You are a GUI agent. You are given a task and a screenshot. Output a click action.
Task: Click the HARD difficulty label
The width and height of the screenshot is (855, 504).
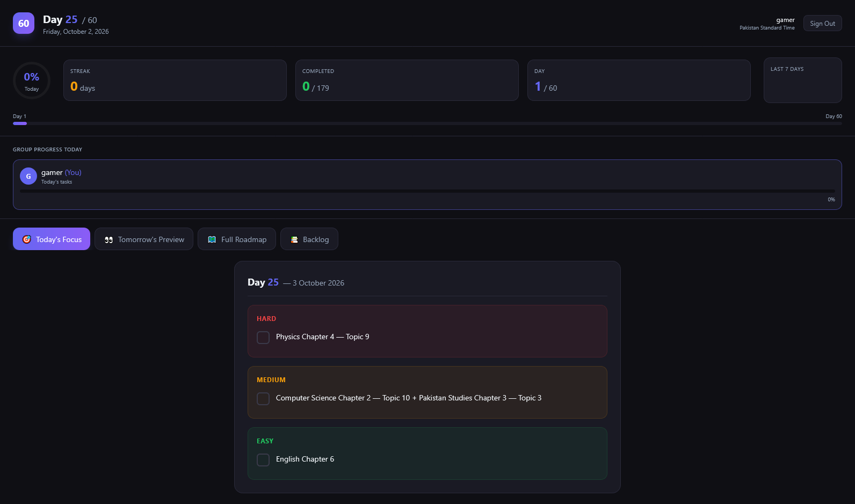point(266,319)
